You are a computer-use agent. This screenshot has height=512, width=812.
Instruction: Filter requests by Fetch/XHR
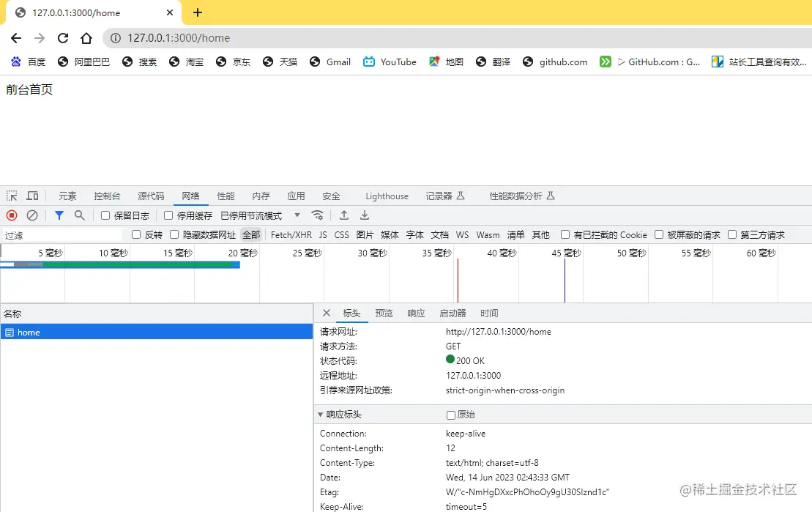pyautogui.click(x=291, y=234)
